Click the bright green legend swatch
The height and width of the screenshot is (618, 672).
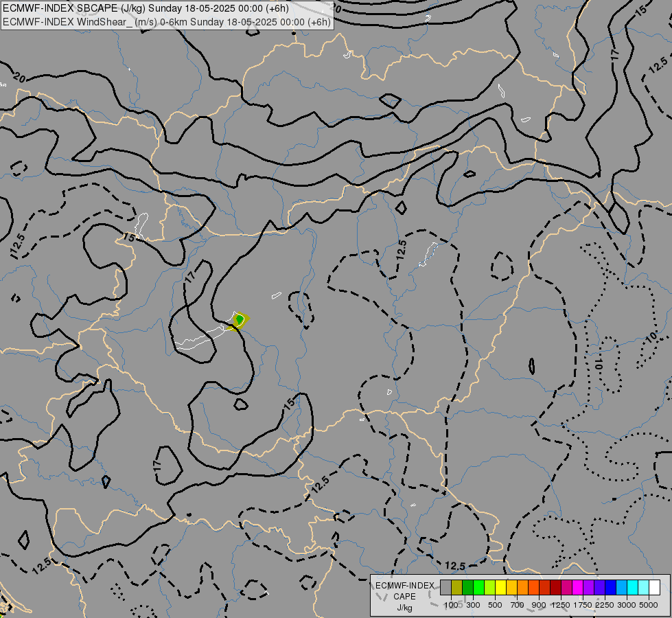pos(478,587)
